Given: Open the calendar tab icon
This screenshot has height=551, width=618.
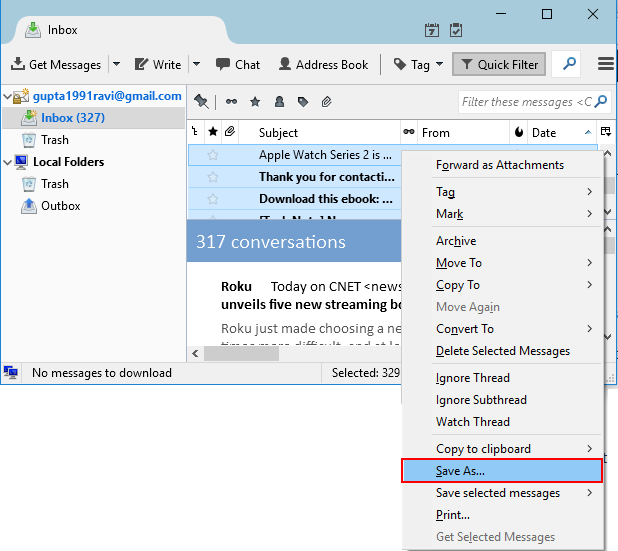Looking at the screenshot, I should 432,30.
